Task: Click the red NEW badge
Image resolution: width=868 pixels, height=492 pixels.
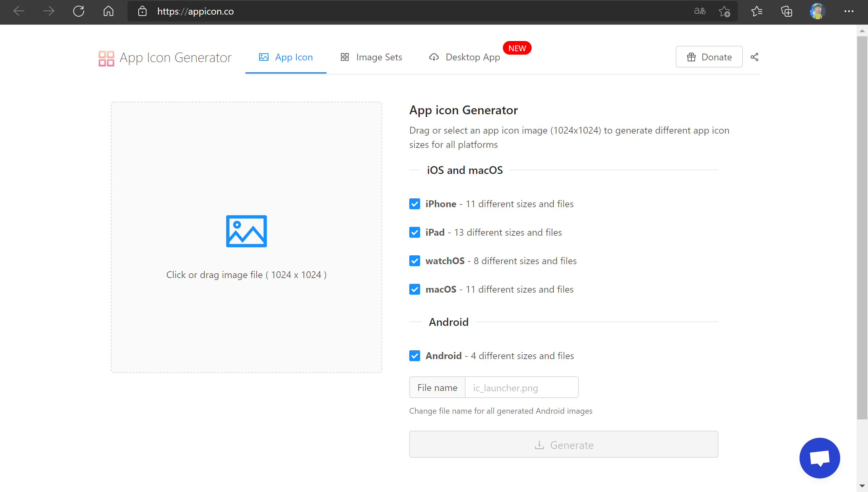Action: (x=517, y=48)
